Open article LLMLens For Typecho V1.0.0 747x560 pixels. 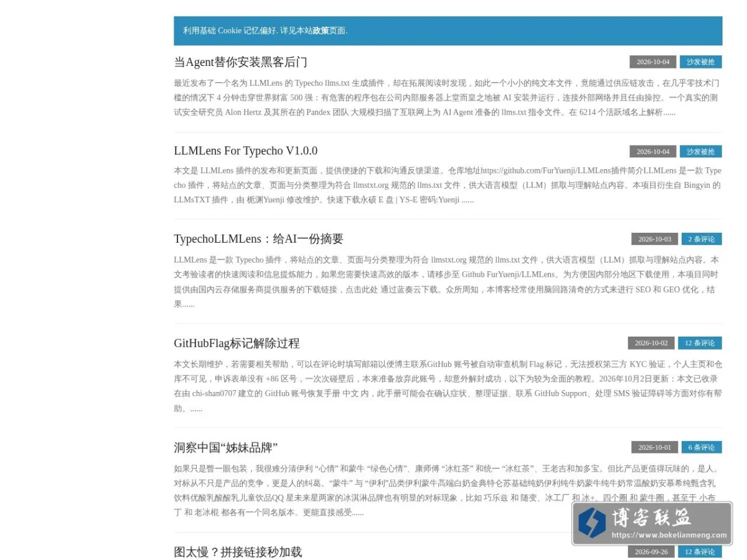point(245,151)
